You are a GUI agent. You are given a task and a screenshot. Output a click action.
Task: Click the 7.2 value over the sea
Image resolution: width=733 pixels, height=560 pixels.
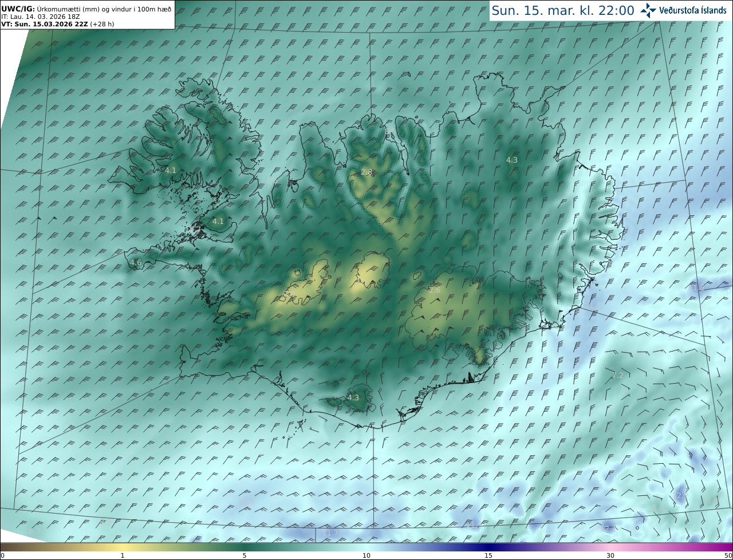pos(618,376)
